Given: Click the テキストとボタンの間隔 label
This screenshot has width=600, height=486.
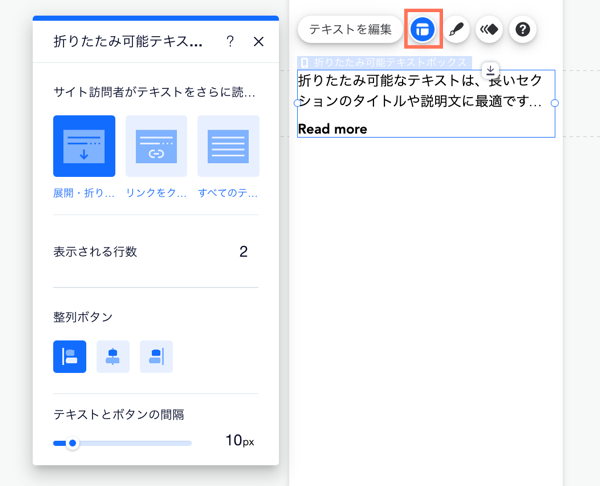Looking at the screenshot, I should pyautogui.click(x=119, y=414).
